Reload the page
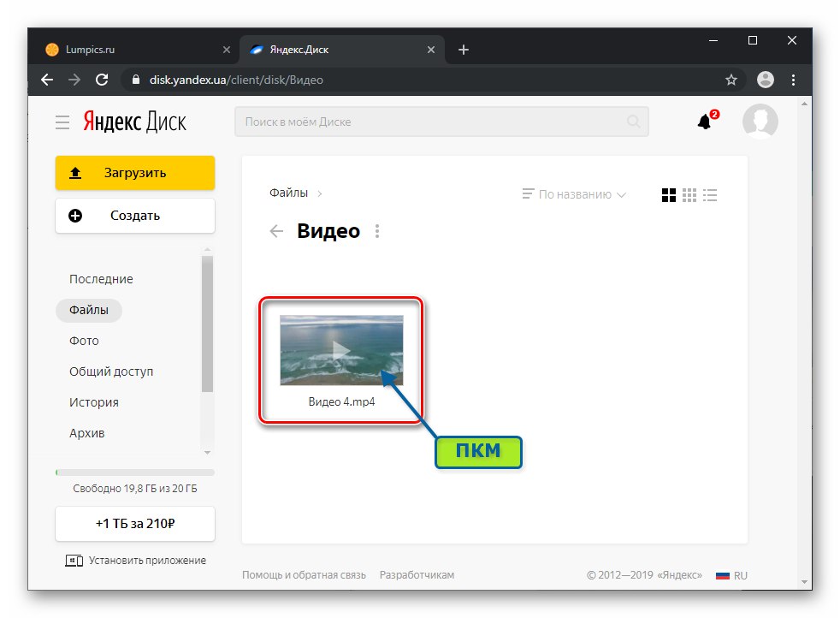Image resolution: width=840 pixels, height=618 pixels. (102, 80)
